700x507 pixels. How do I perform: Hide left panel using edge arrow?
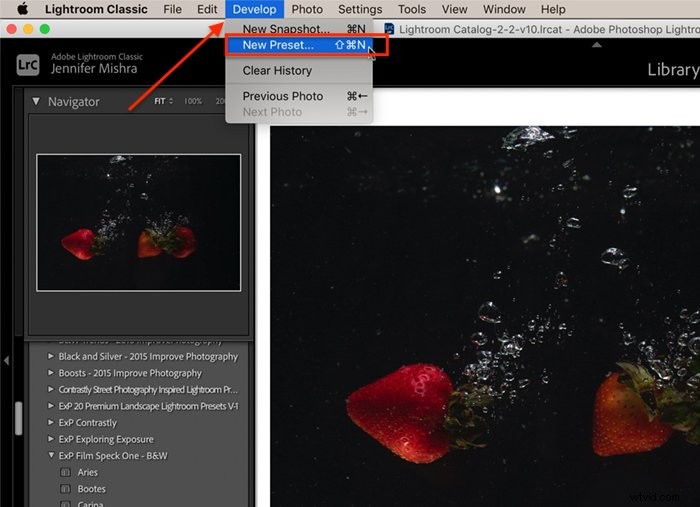click(6, 360)
